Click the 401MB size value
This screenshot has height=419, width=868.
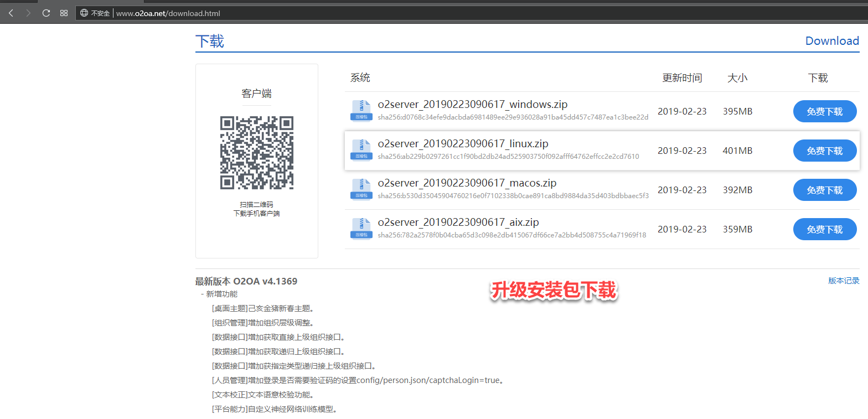[737, 151]
